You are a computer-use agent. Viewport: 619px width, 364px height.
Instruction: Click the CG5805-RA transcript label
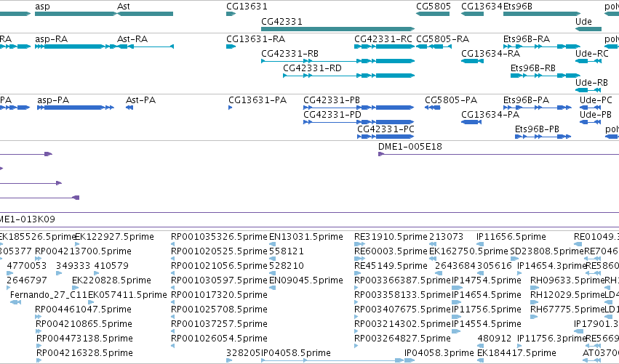(x=442, y=39)
